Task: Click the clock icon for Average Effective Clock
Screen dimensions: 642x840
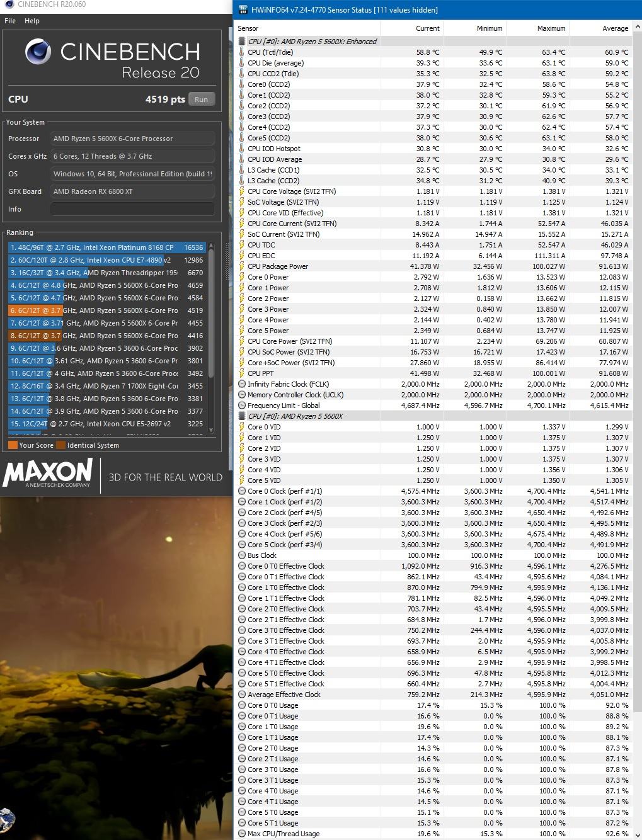Action: 242,695
